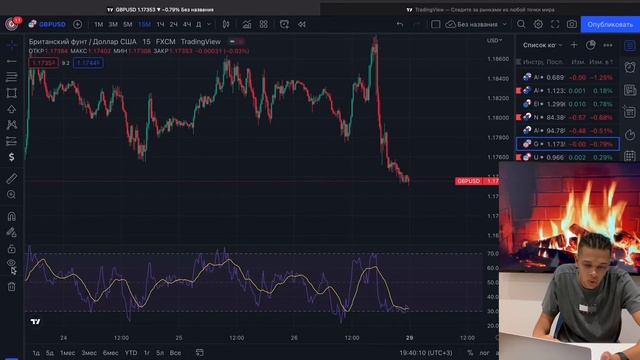Open indicator templates grid icon
640x360 pixels.
coord(264,24)
